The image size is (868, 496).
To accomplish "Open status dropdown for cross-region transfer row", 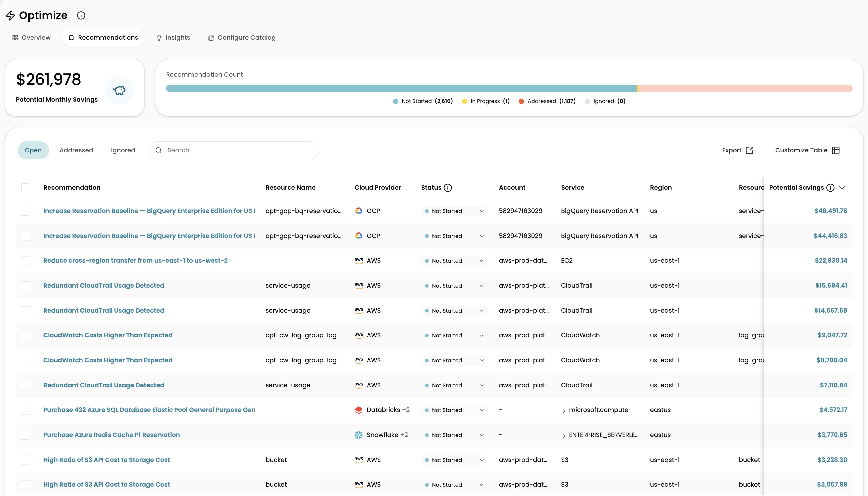I will pyautogui.click(x=454, y=261).
